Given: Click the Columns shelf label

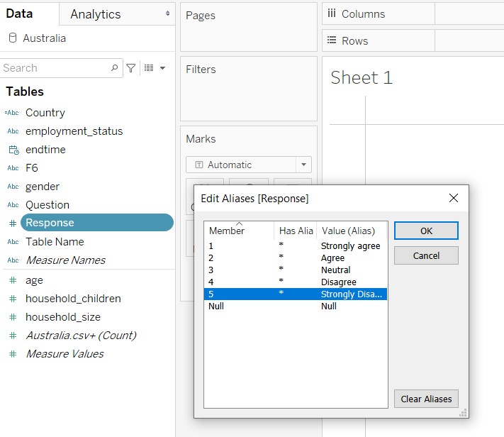Looking at the screenshot, I should click(x=363, y=14).
